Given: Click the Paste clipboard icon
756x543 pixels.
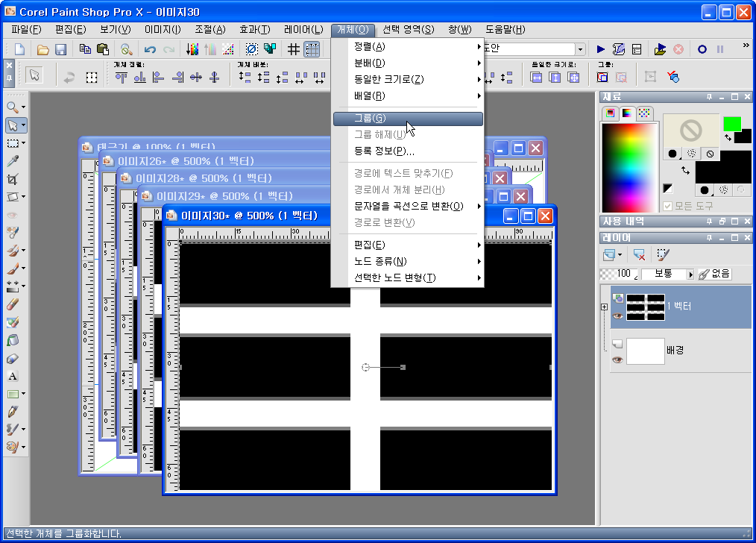Looking at the screenshot, I should point(103,49).
